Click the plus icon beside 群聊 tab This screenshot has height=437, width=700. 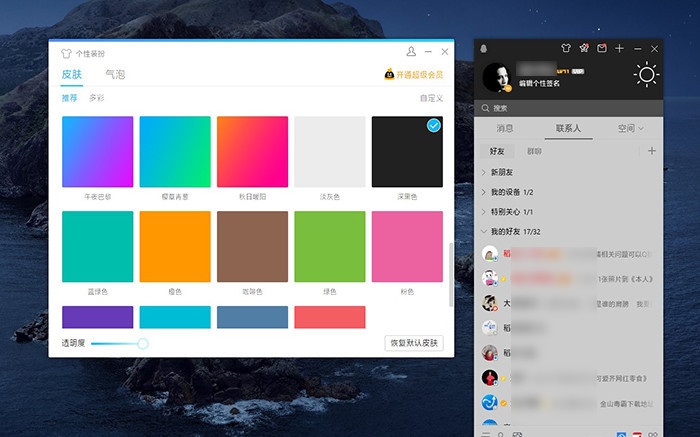652,151
